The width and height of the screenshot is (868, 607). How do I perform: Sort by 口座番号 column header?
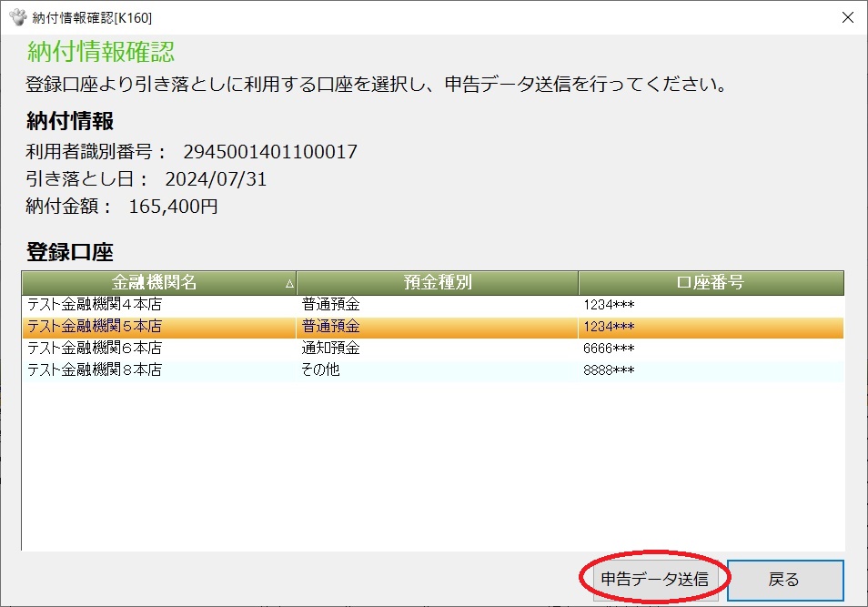712,282
